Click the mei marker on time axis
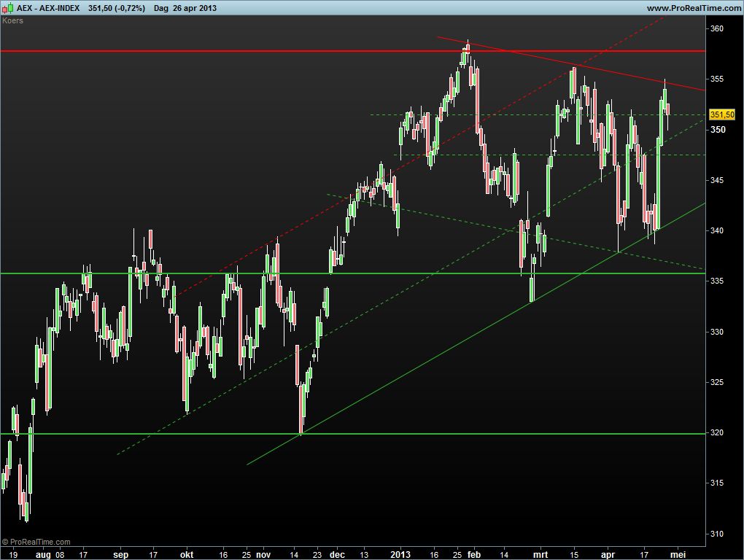 coord(678,553)
